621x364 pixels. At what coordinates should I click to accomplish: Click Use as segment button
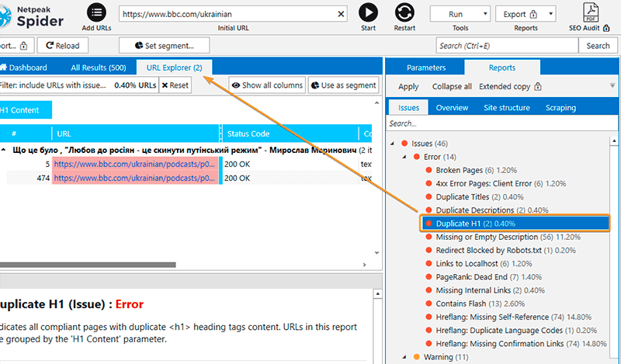[x=343, y=85]
